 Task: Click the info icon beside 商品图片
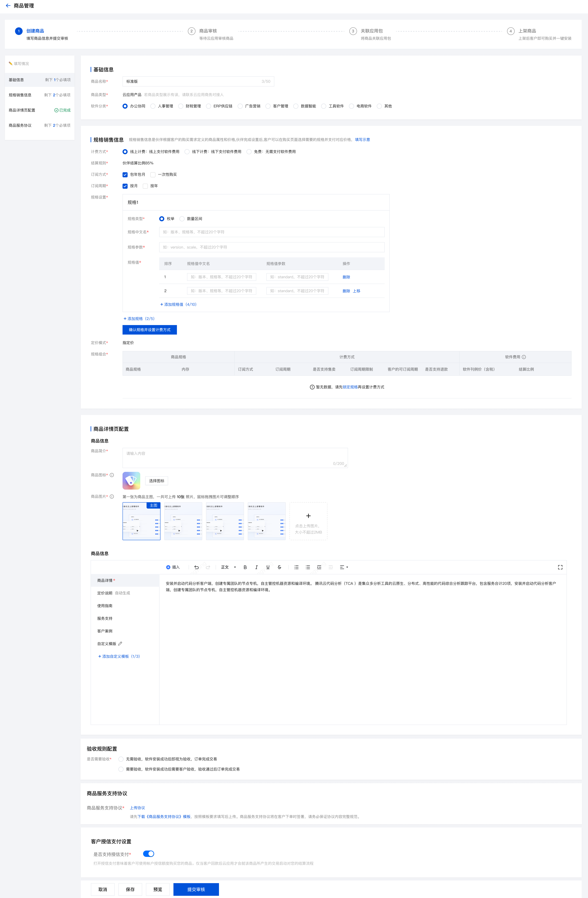click(112, 497)
